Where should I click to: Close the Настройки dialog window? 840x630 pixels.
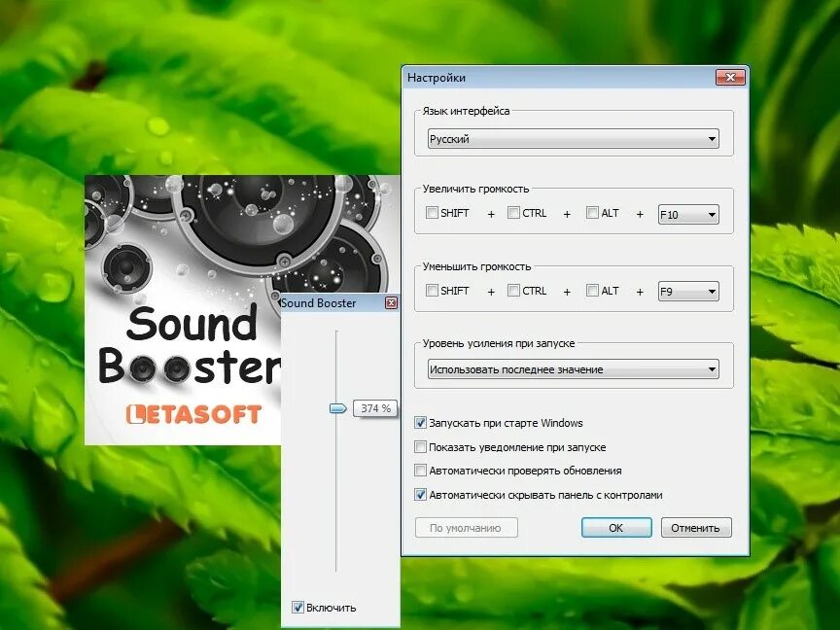tap(730, 78)
